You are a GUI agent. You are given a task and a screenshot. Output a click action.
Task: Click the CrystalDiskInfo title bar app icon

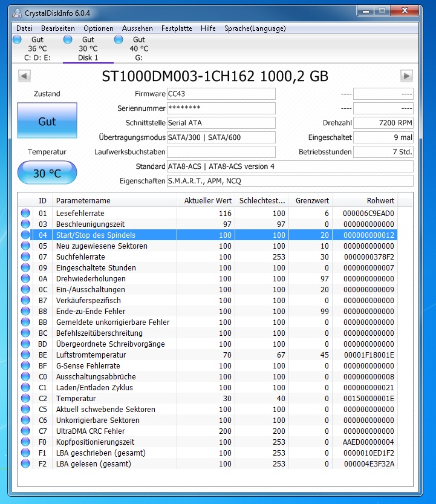(16, 13)
